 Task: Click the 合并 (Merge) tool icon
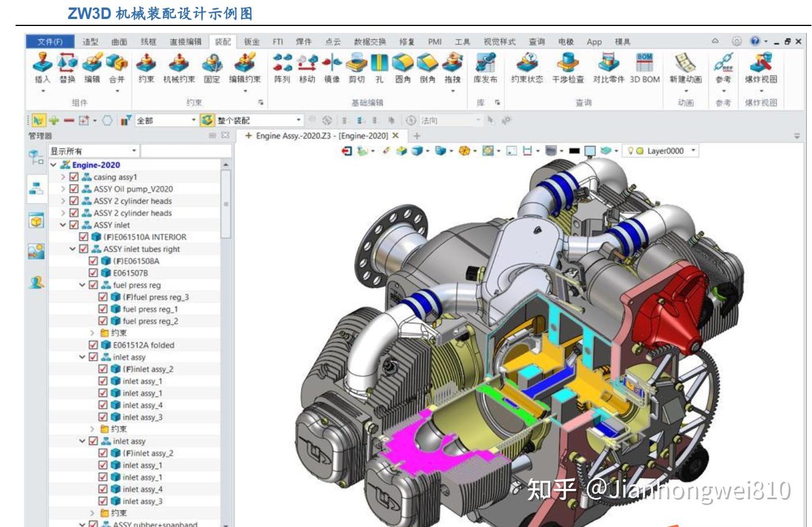point(117,63)
